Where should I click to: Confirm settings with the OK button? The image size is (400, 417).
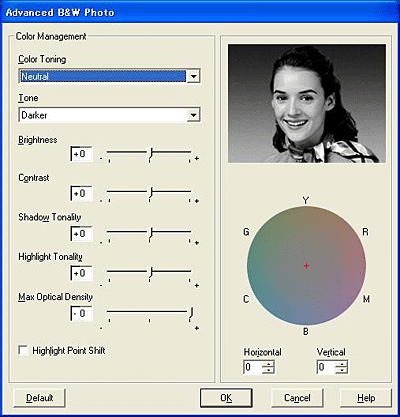pyautogui.click(x=226, y=398)
